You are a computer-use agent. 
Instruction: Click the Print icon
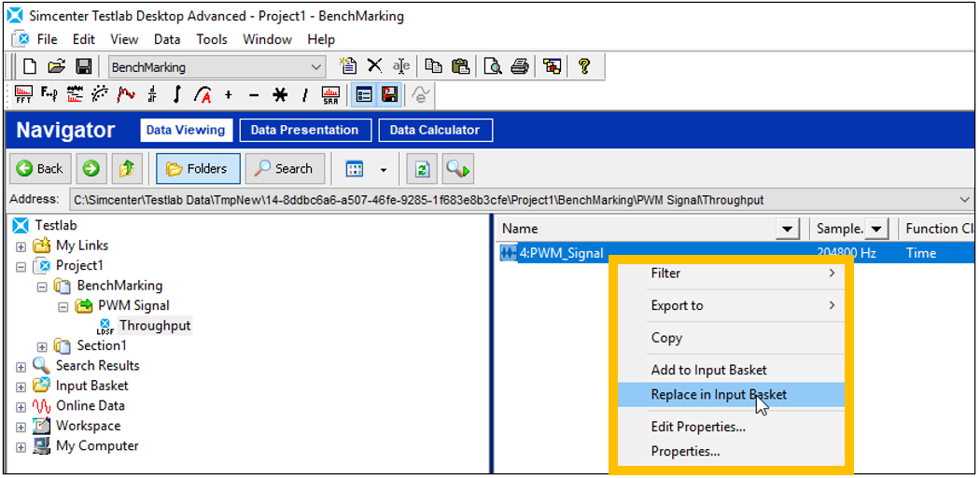520,65
